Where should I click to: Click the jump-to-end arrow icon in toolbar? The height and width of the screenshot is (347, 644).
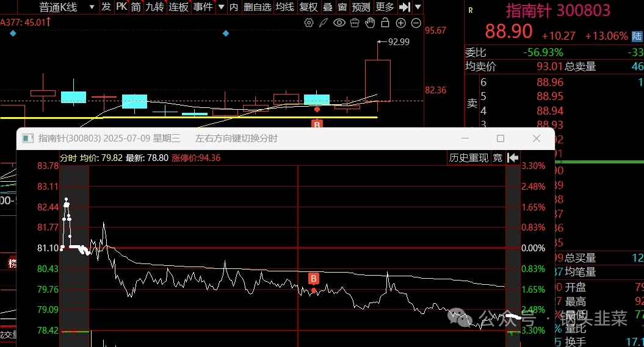[405, 7]
